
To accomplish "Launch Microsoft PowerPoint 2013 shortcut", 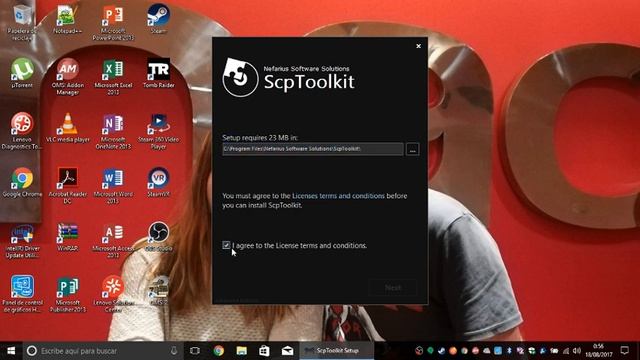I will (x=113, y=22).
